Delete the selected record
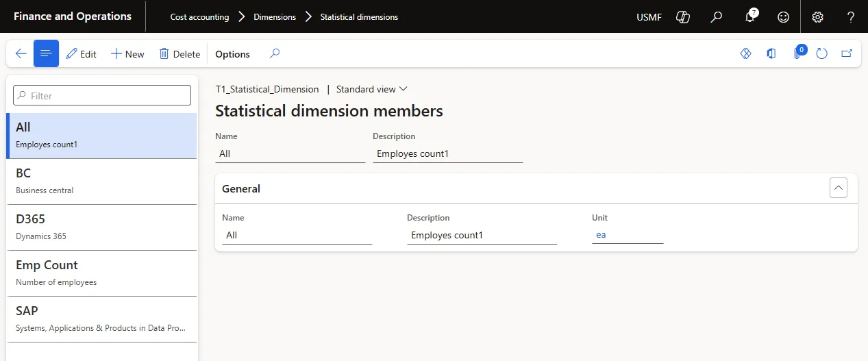The width and height of the screenshot is (868, 361). 179,54
